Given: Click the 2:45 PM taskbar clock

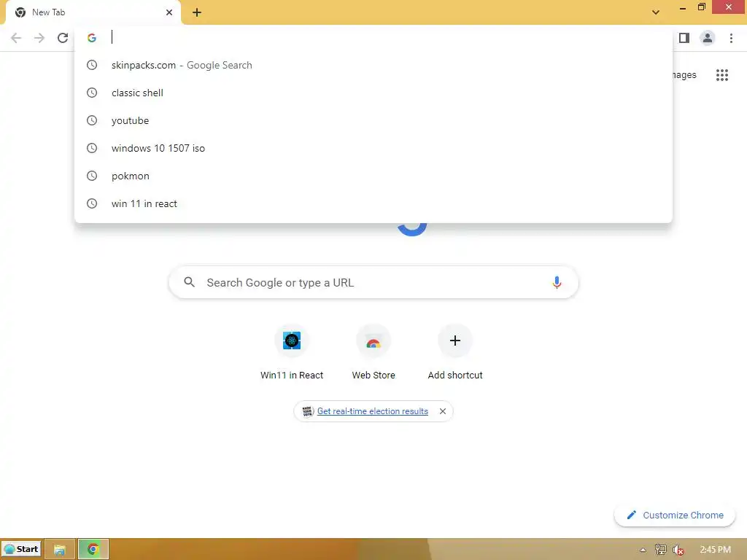Looking at the screenshot, I should tap(715, 550).
